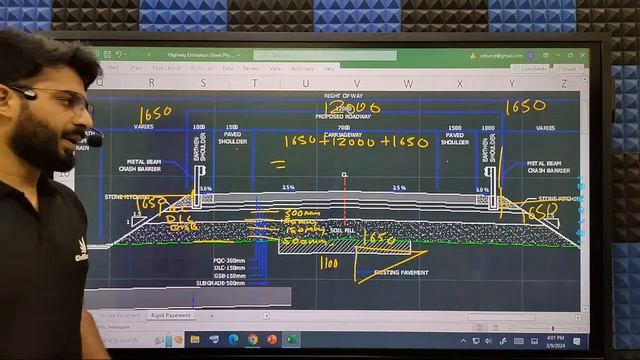
Task: Open the Data ribbon tab
Action: 228,68
